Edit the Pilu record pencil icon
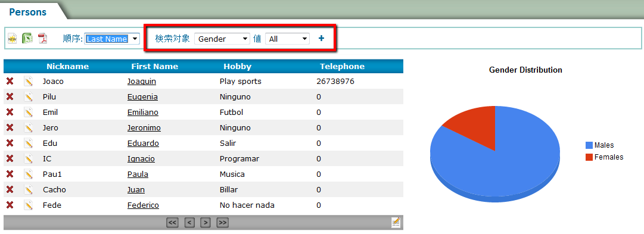The height and width of the screenshot is (234, 644). pyautogui.click(x=28, y=97)
